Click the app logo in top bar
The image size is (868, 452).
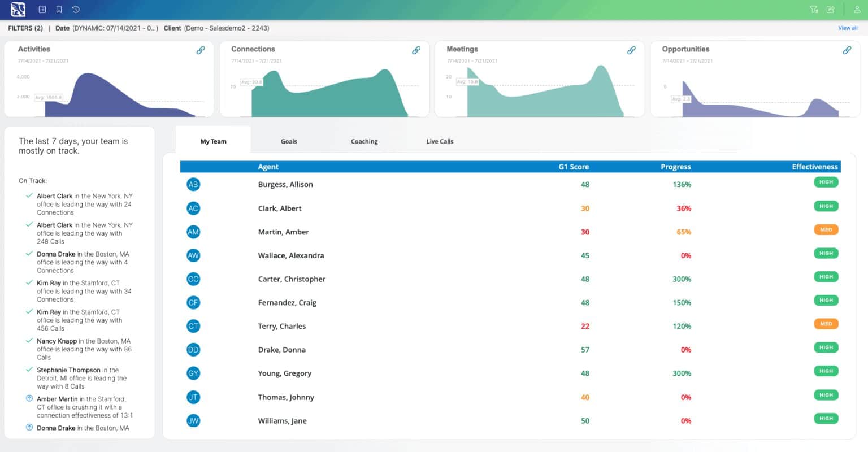(18, 10)
